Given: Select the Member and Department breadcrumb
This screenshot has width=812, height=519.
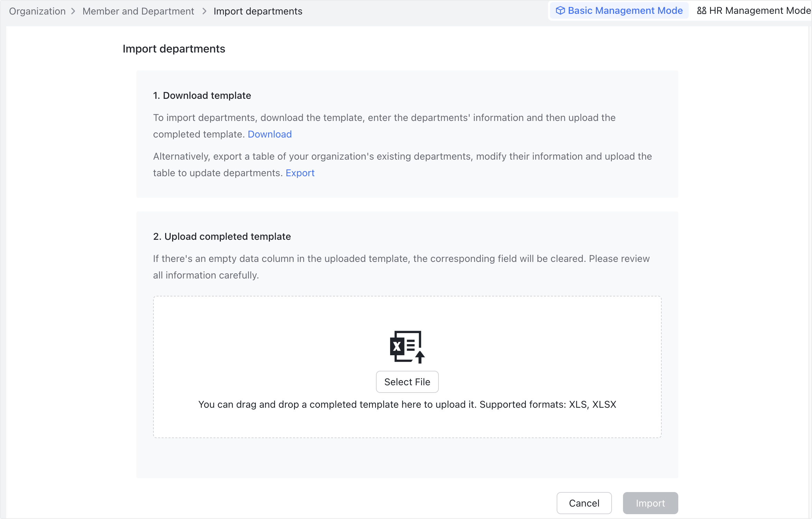Looking at the screenshot, I should (x=138, y=11).
